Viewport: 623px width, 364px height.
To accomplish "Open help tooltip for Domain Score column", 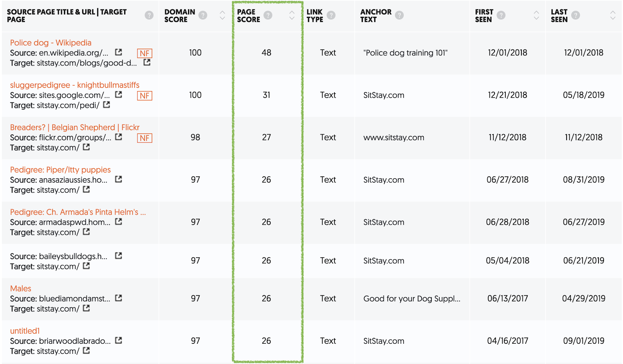I will 203,15.
